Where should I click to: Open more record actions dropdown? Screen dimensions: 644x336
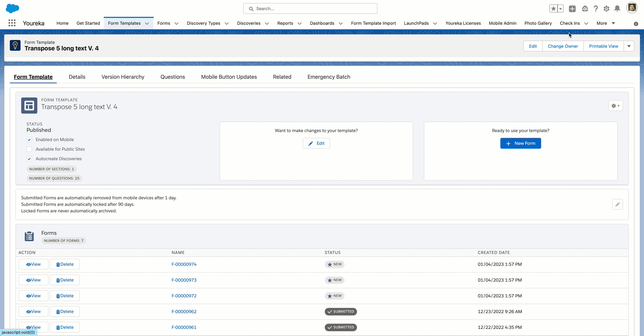pyautogui.click(x=629, y=46)
